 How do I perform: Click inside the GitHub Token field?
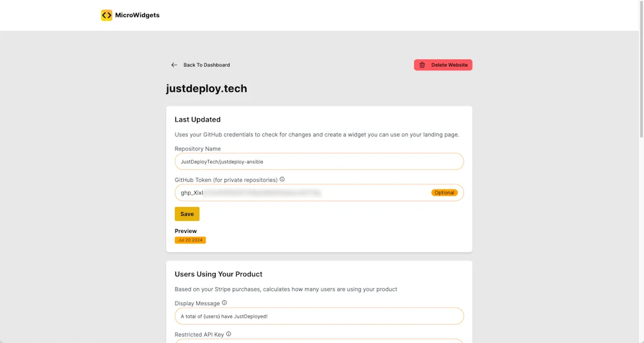tap(302, 193)
